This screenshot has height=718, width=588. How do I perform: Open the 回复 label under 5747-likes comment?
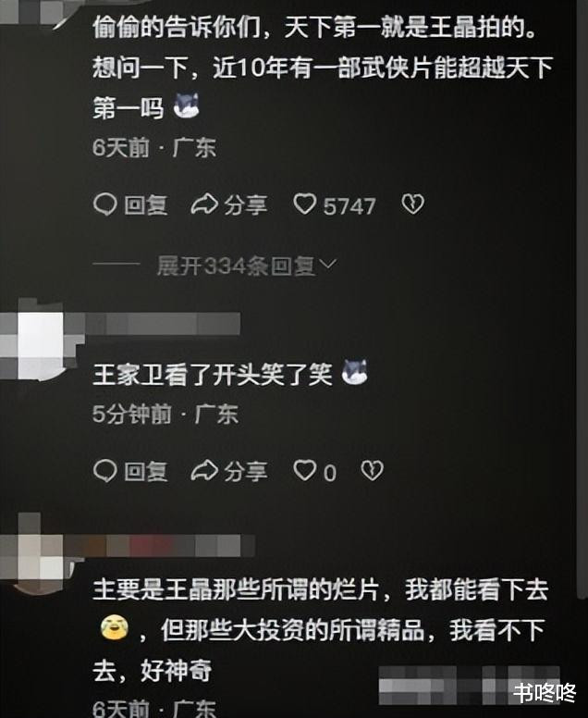146,204
